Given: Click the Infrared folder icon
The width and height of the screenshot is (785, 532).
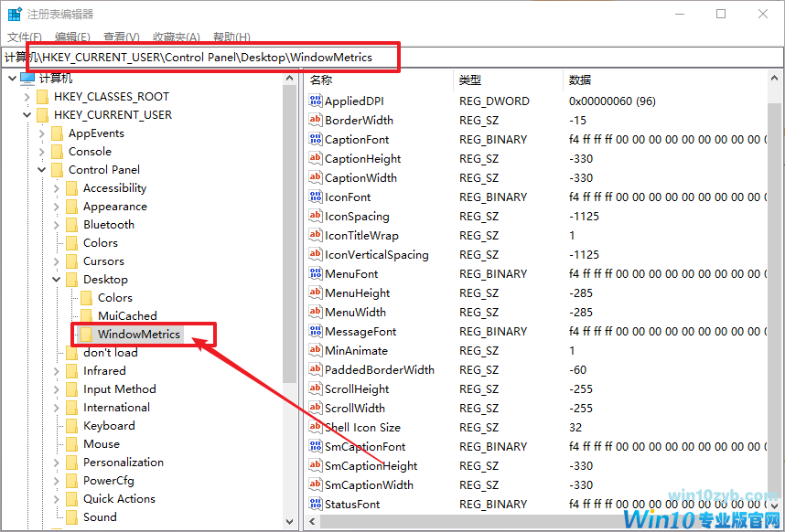Looking at the screenshot, I should [72, 370].
